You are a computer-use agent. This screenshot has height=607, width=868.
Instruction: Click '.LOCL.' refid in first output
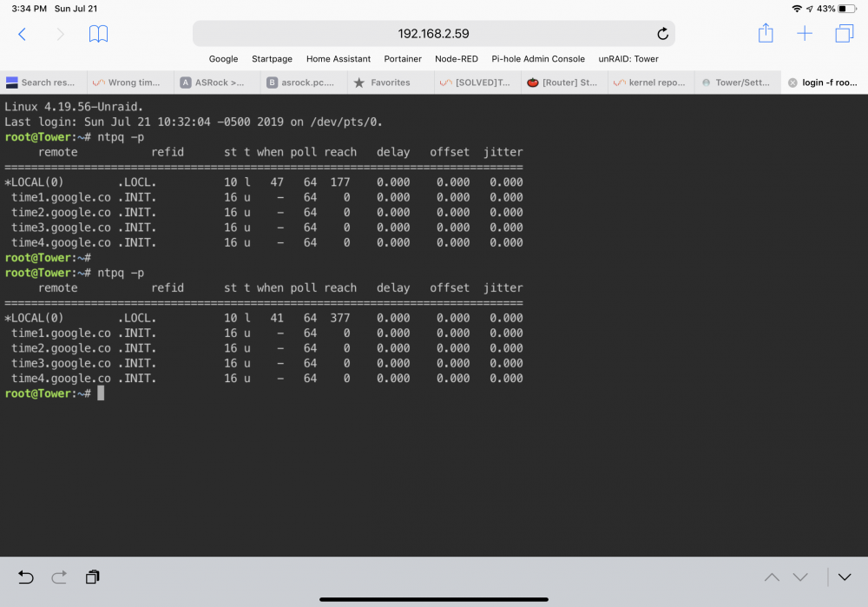coord(137,182)
